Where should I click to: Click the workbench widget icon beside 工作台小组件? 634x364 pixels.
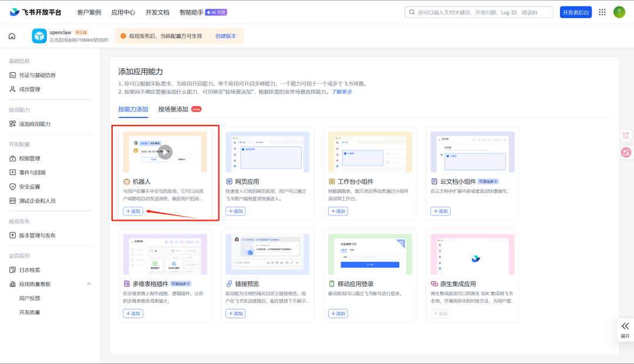332,181
